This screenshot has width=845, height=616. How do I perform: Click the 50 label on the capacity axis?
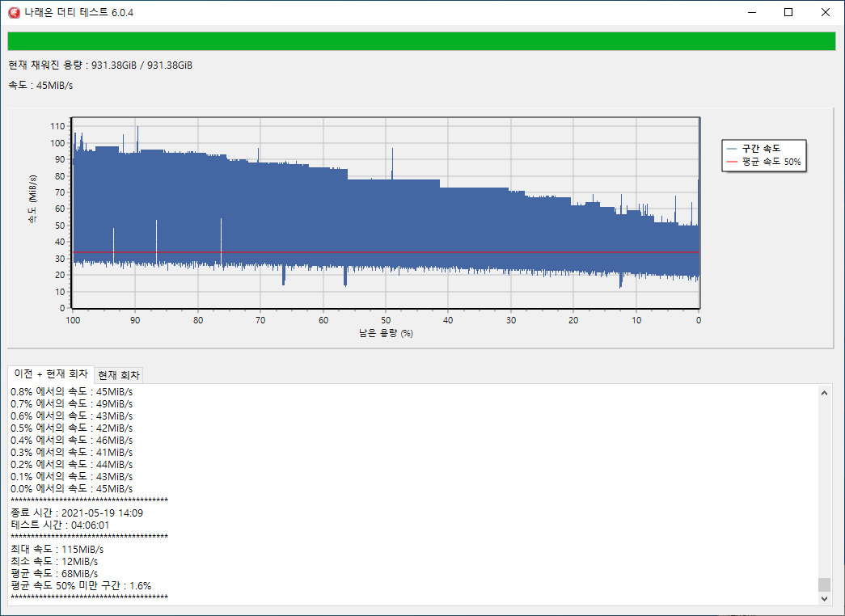pos(386,320)
